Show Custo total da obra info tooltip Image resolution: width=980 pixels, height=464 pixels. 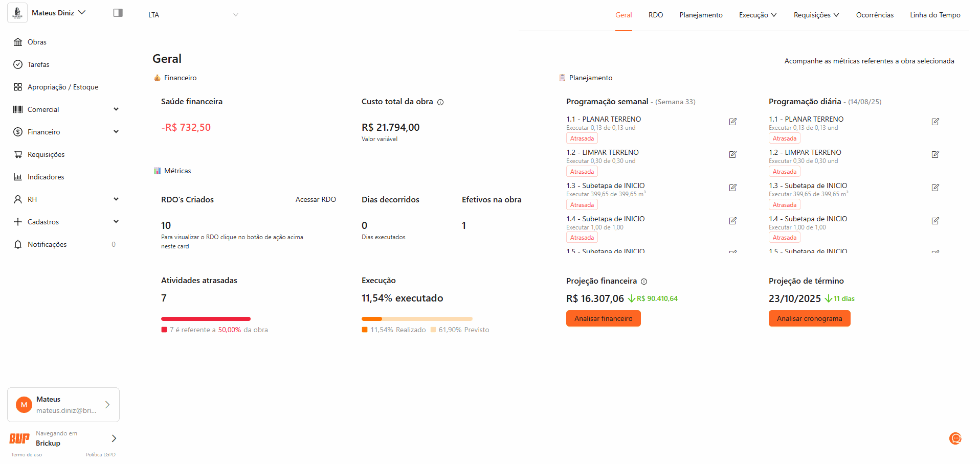pos(440,102)
